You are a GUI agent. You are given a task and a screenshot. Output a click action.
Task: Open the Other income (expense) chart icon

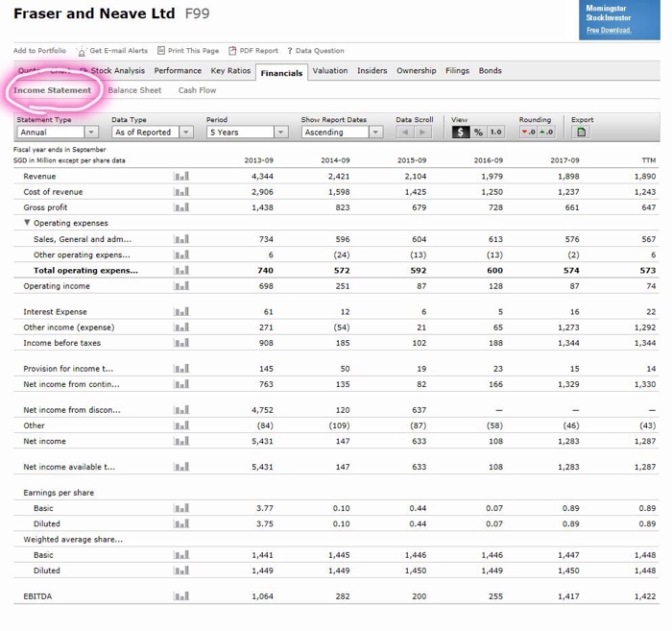[x=181, y=328]
